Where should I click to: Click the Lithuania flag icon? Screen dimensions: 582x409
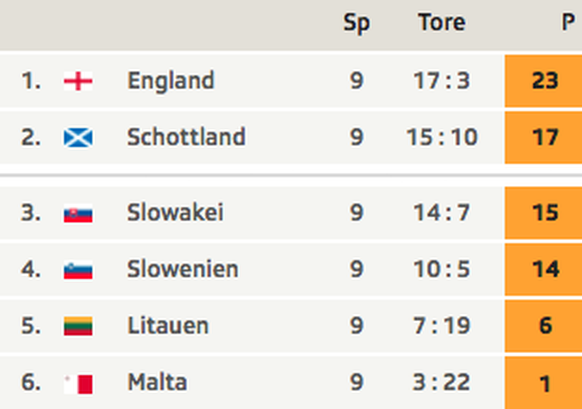[x=78, y=326]
